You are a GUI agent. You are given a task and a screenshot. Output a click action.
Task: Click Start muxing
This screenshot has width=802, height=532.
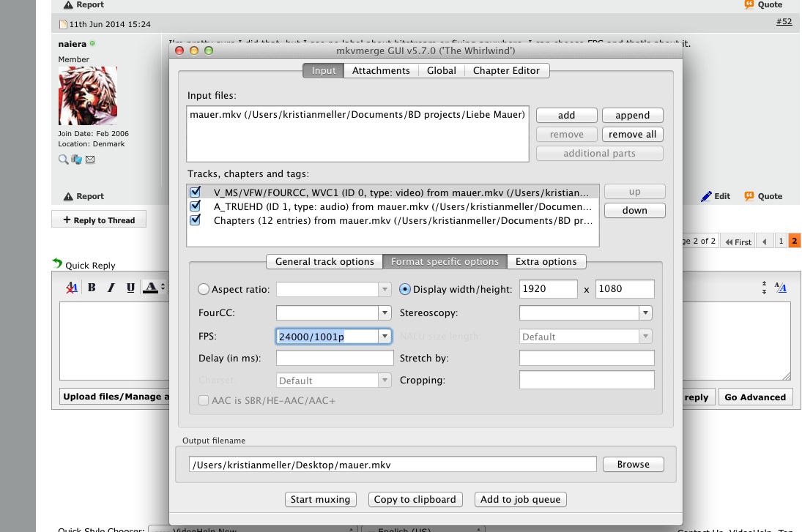coord(320,499)
